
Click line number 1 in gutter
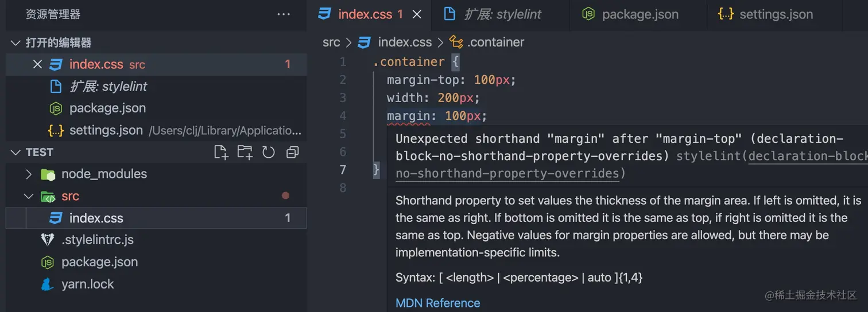click(343, 61)
